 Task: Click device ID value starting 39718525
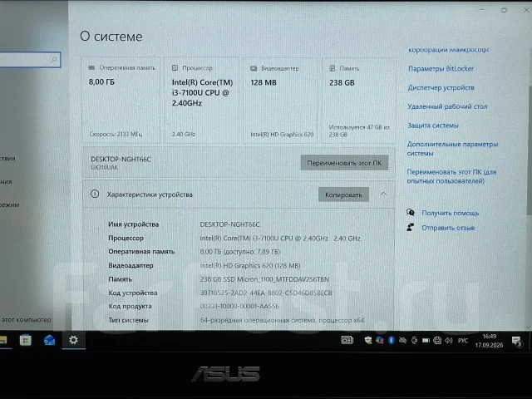coord(266,293)
